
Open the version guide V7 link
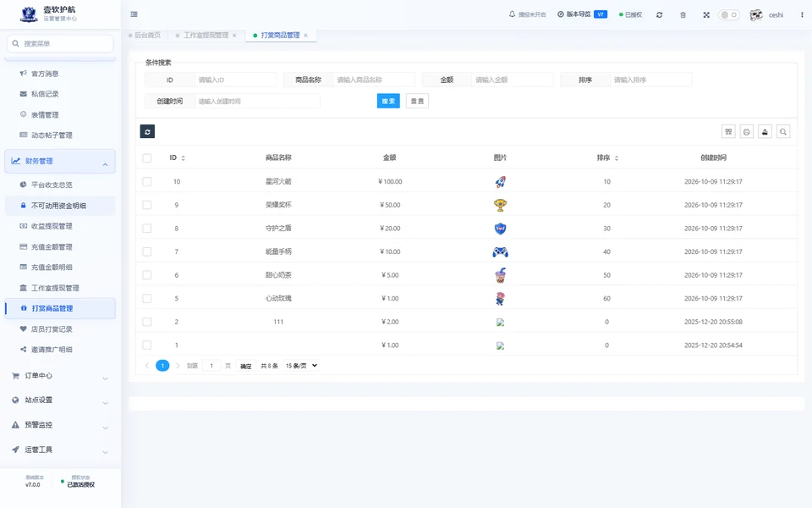(582, 14)
